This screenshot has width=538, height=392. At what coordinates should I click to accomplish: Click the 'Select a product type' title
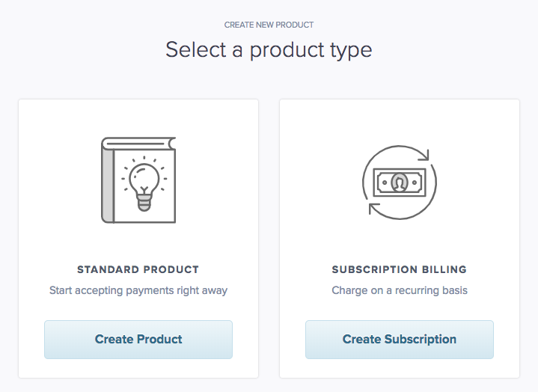click(269, 50)
